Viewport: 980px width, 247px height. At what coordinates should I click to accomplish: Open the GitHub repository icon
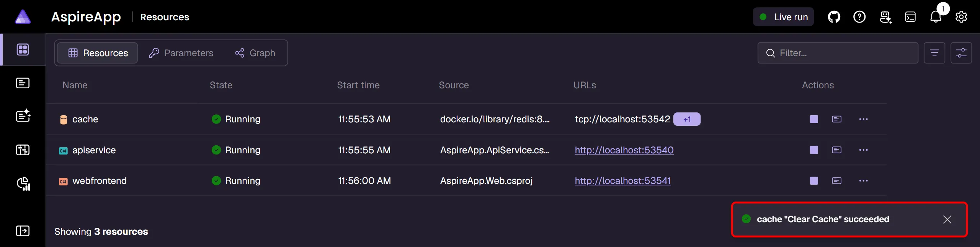point(834,17)
